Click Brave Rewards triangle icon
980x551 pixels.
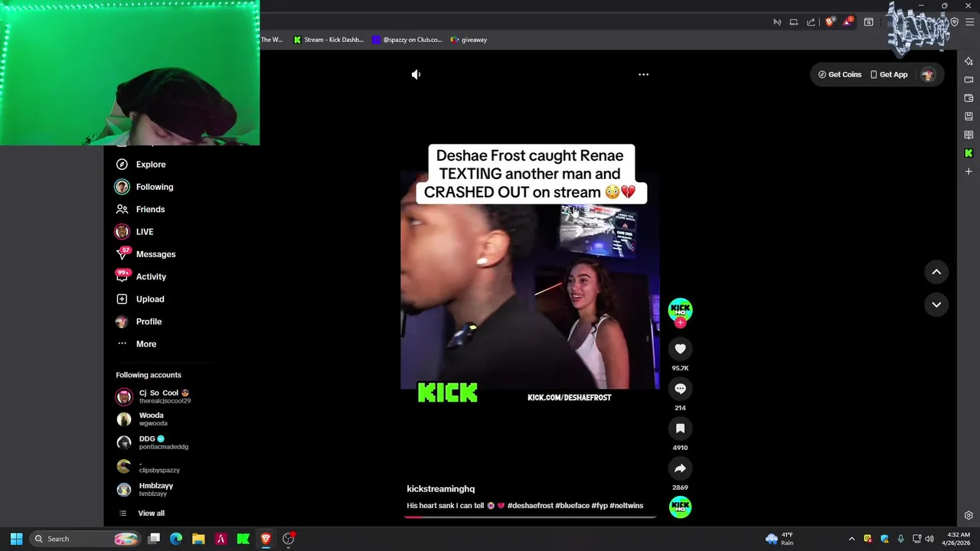click(x=848, y=22)
